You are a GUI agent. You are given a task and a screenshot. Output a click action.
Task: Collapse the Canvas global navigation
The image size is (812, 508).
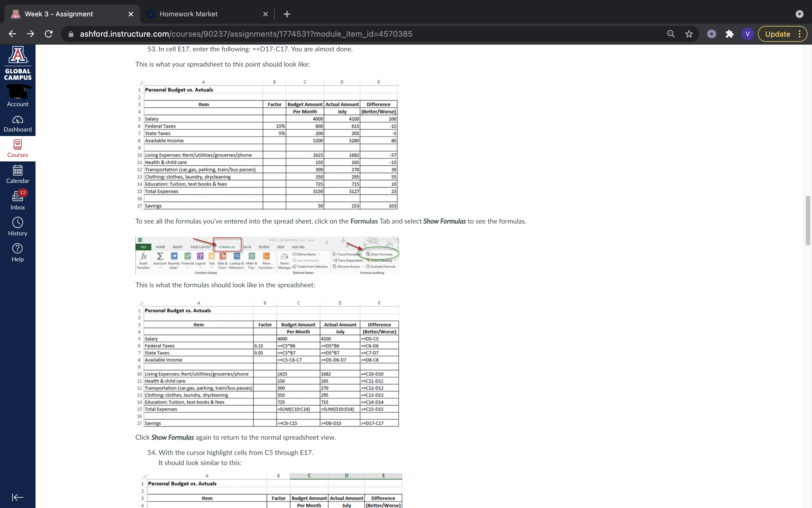click(x=17, y=497)
